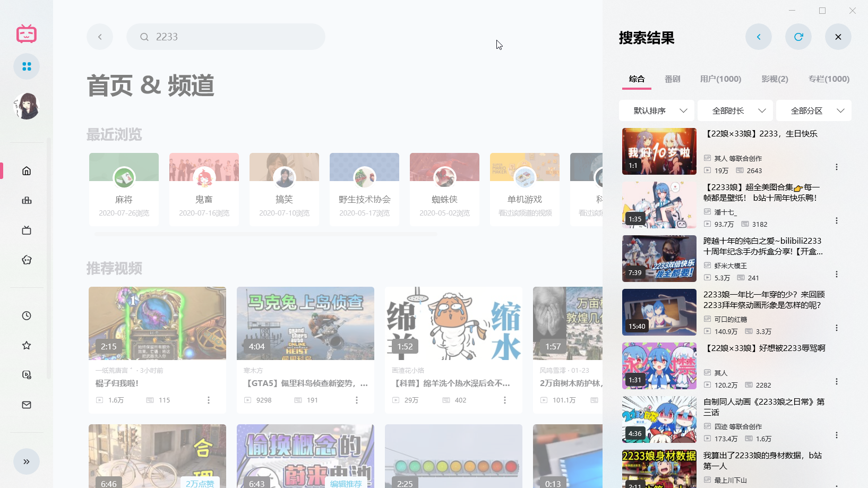The height and width of the screenshot is (488, 868).
Task: Open the history clock icon in sidebar
Action: tap(27, 315)
